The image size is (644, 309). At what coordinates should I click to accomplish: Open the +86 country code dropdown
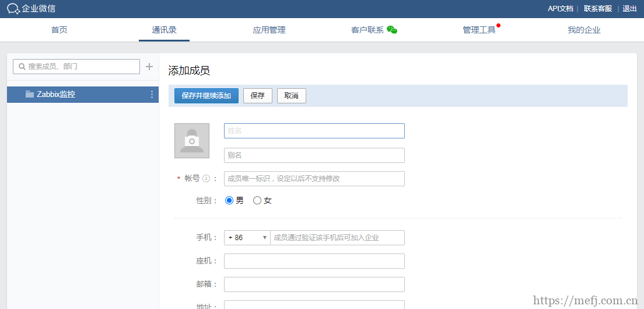[247, 238]
